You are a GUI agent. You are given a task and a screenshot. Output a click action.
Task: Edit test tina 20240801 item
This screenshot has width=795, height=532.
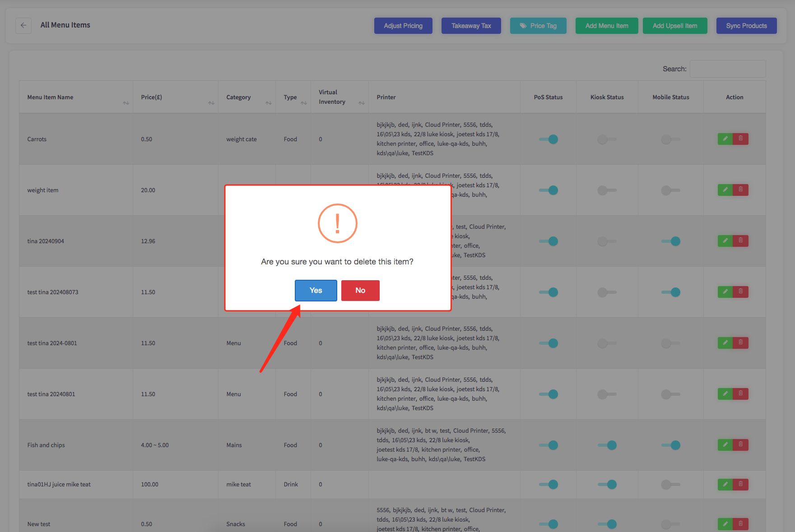coord(725,394)
